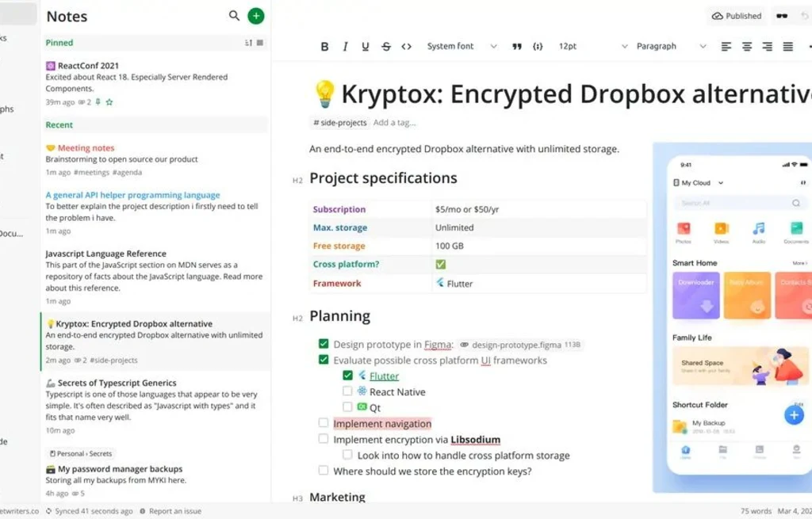Open Personal › Secrets notebook breadcrumb
812x519 pixels.
click(x=80, y=453)
